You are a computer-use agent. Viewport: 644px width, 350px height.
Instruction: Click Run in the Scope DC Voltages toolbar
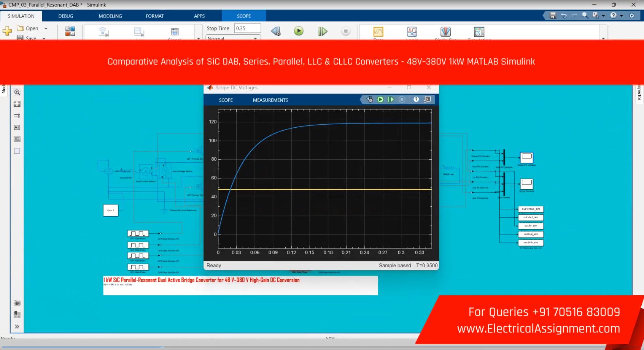point(380,100)
